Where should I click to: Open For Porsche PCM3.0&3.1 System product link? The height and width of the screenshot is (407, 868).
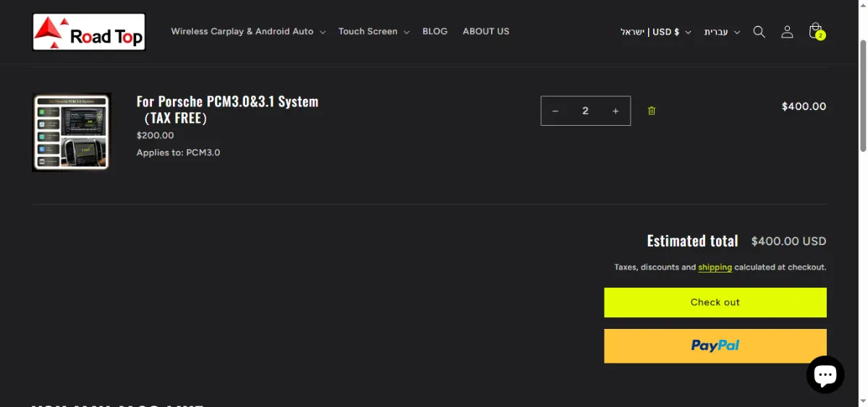(x=227, y=109)
